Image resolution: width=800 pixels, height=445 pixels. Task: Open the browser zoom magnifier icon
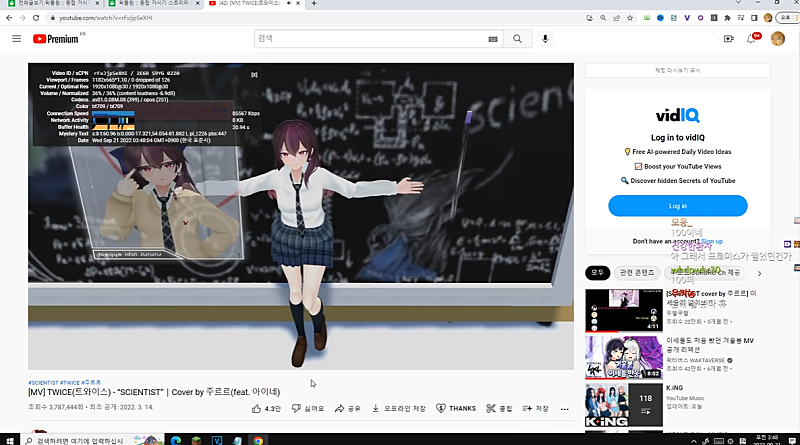(603, 18)
